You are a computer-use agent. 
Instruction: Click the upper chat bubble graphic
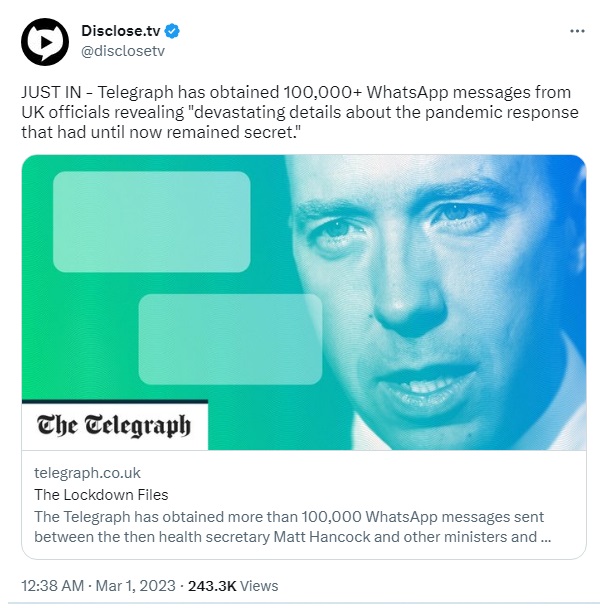click(x=152, y=222)
